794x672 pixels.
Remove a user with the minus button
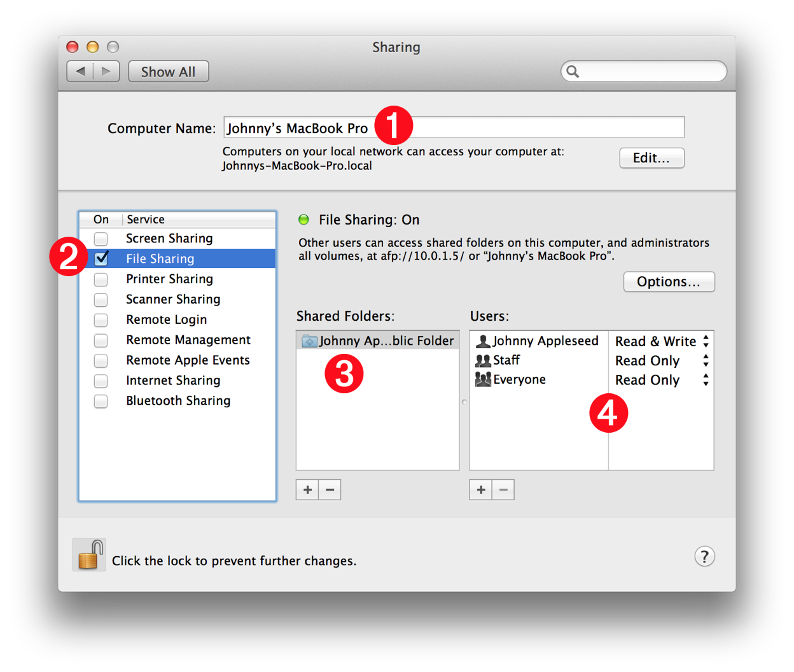[503, 489]
